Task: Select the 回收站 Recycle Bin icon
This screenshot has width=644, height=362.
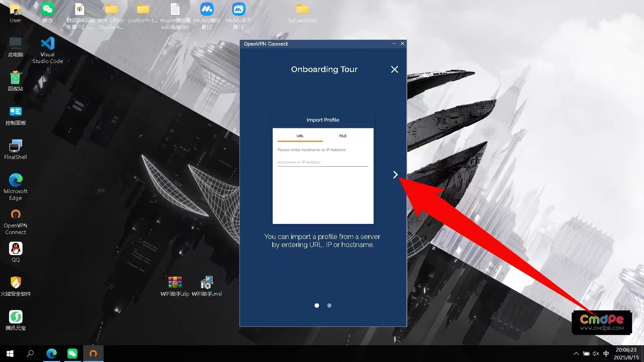Action: 15,81
